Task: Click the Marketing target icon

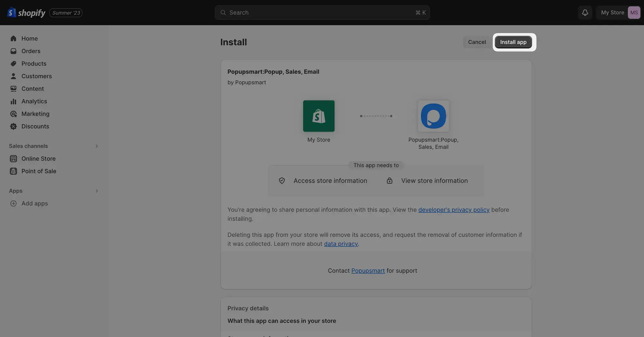Action: tap(13, 114)
